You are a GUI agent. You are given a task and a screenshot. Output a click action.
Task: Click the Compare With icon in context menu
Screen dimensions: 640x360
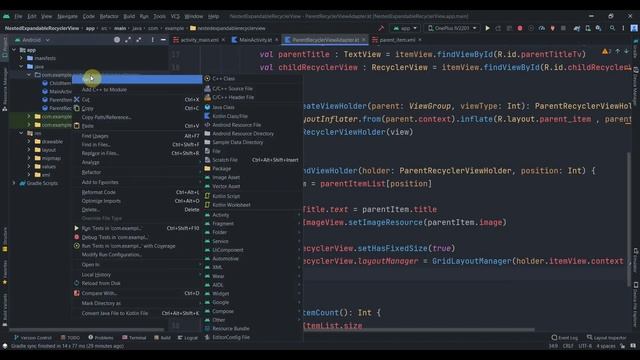coord(77,293)
